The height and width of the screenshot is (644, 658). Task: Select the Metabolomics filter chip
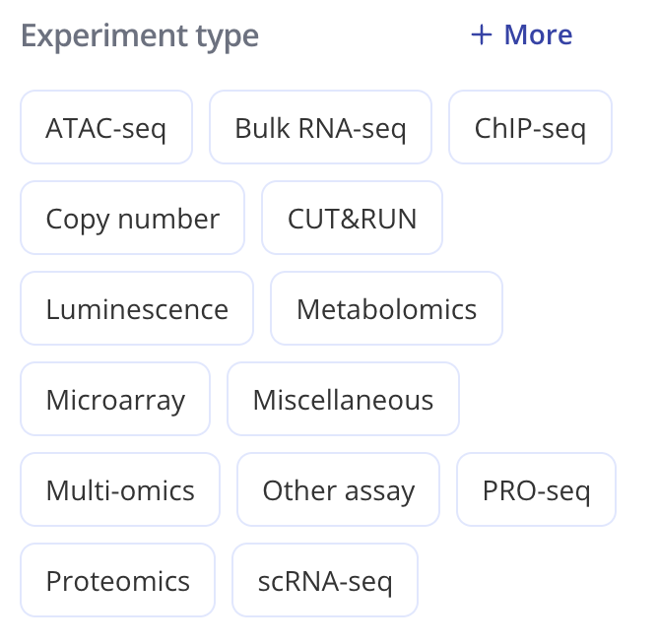point(386,309)
